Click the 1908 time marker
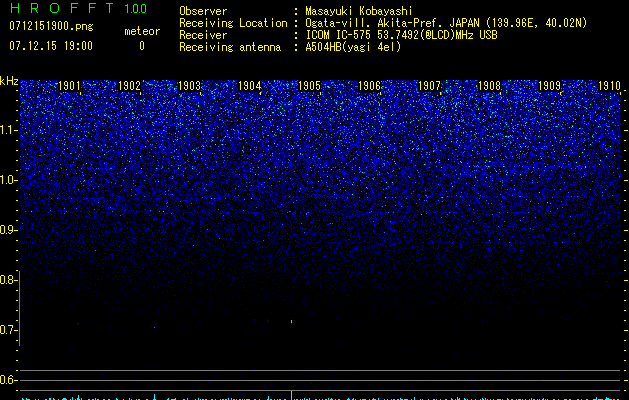This screenshot has height=400, width=629. pos(489,86)
